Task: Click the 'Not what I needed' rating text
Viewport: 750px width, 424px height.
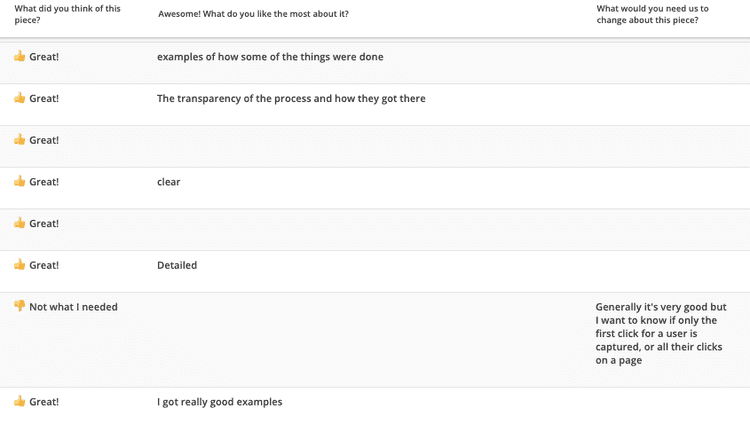Action: pyautogui.click(x=73, y=307)
